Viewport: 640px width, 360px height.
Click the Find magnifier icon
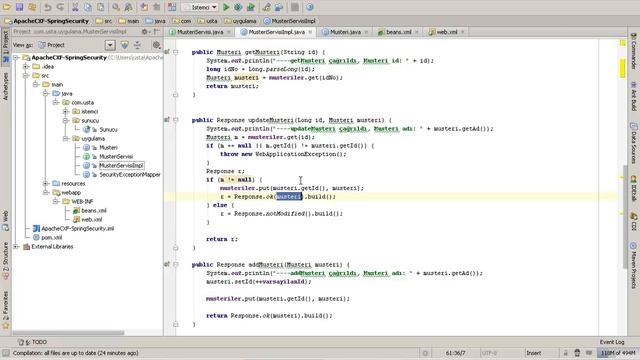point(116,7)
